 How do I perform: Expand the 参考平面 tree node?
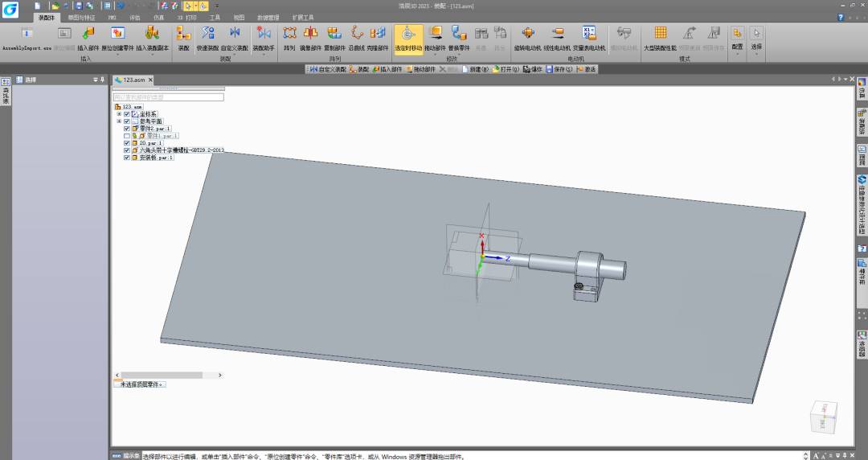click(119, 121)
